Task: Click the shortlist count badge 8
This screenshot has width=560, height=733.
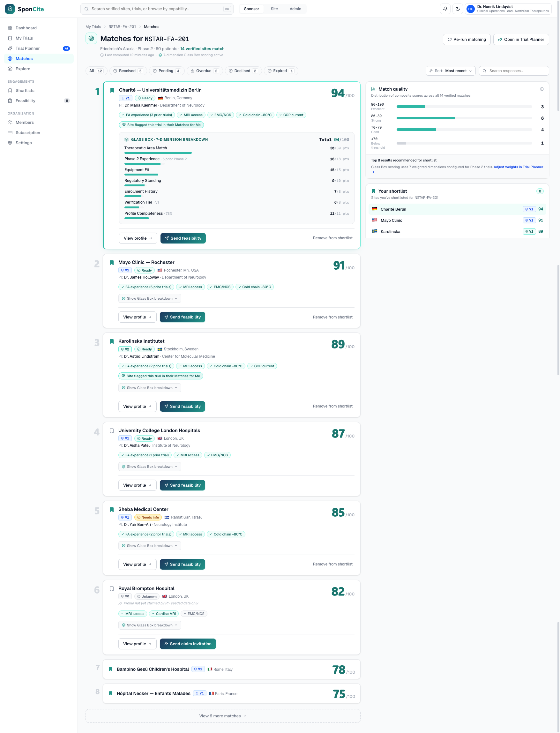Action: 540,191
